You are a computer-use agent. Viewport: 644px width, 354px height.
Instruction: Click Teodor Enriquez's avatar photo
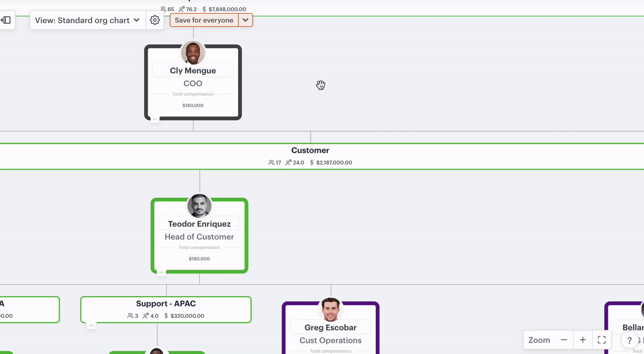[x=200, y=206]
